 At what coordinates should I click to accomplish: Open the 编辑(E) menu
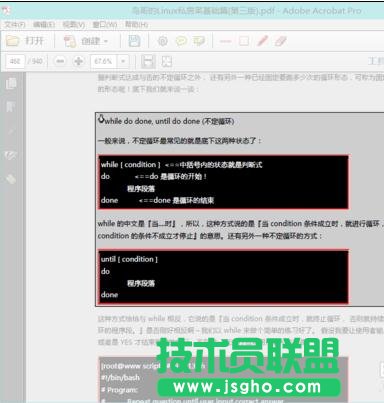pyautogui.click(x=44, y=24)
